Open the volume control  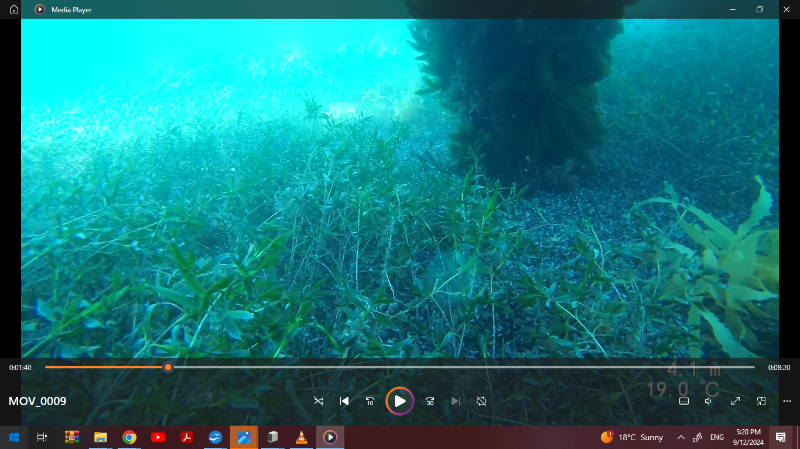(709, 401)
